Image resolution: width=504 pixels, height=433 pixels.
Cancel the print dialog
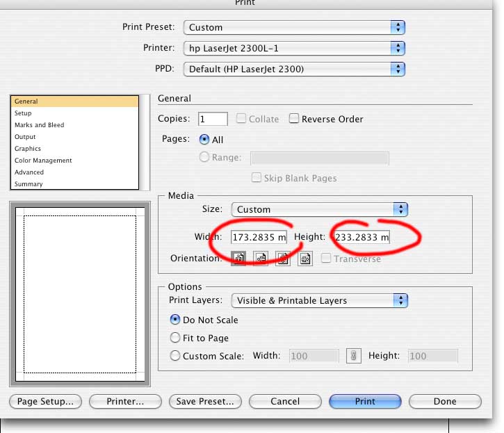click(x=285, y=402)
